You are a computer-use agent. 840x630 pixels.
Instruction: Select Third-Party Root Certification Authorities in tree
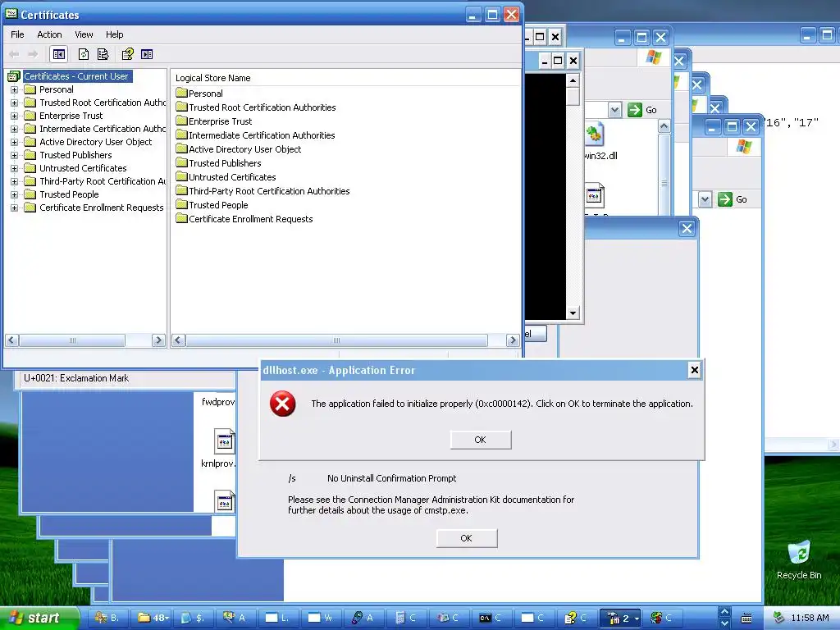tap(102, 181)
